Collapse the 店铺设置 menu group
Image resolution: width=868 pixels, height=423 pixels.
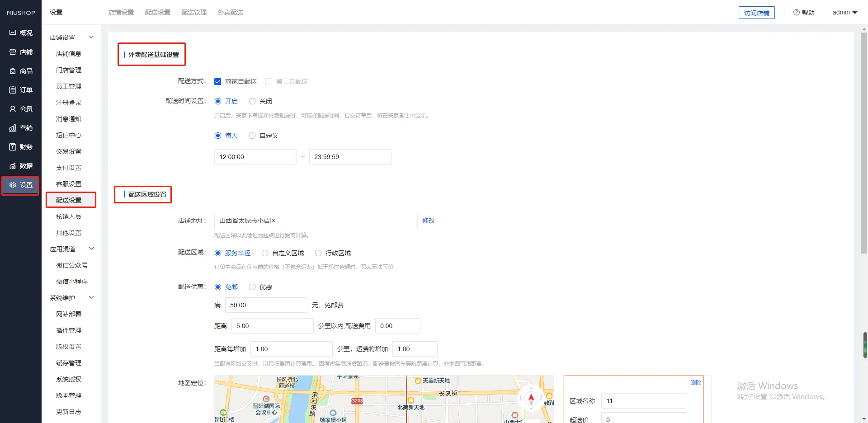click(91, 37)
